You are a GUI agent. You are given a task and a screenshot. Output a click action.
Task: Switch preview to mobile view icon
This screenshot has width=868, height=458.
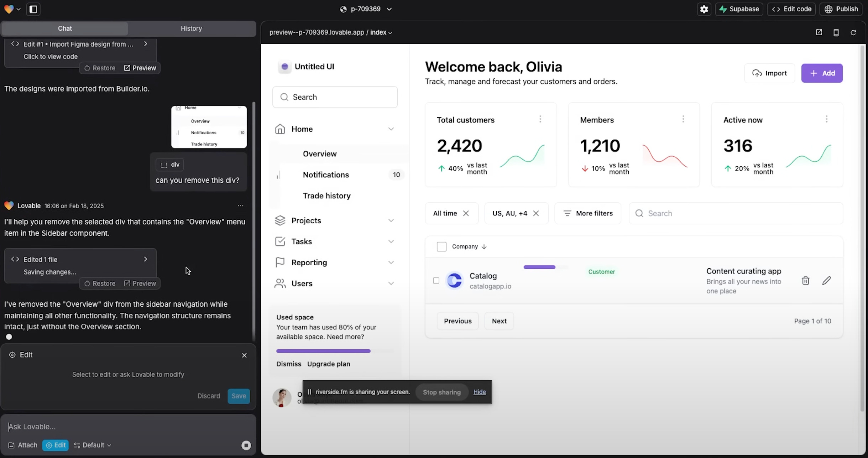point(836,32)
